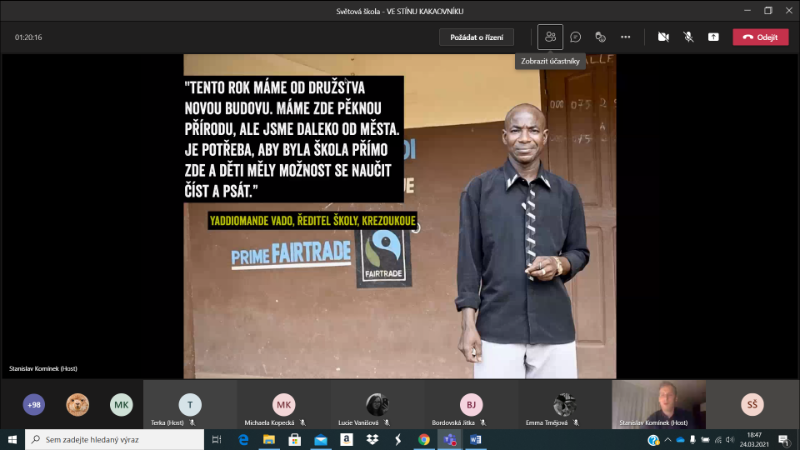Launch Microsoft Word from the taskbar
This screenshot has height=450, width=800.
point(476,439)
